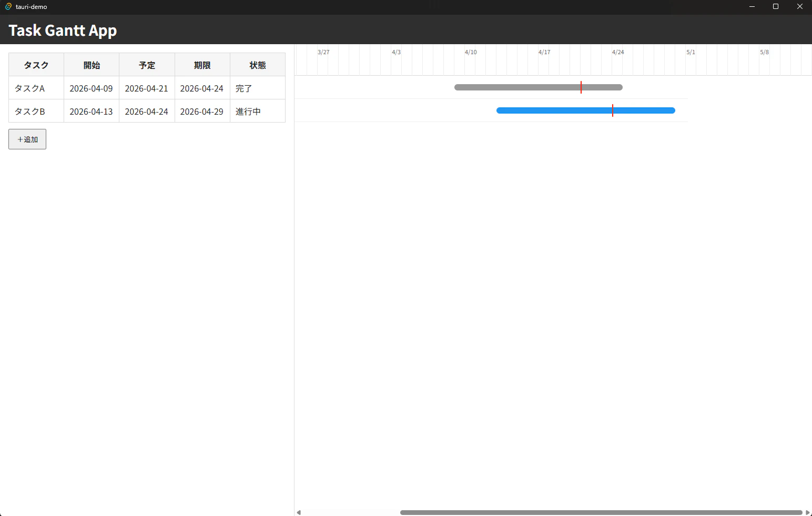This screenshot has height=516, width=812.
Task: Minimize the tauri-demo window
Action: click(752, 6)
